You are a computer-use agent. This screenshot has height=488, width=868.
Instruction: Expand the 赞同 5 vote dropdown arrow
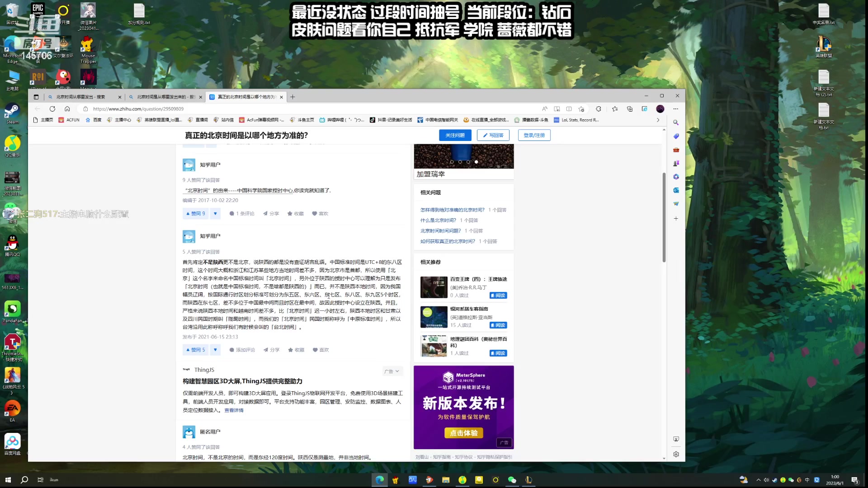pyautogui.click(x=215, y=349)
